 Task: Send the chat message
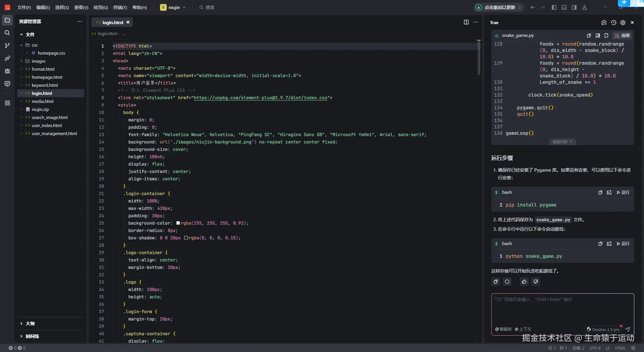[x=628, y=329]
